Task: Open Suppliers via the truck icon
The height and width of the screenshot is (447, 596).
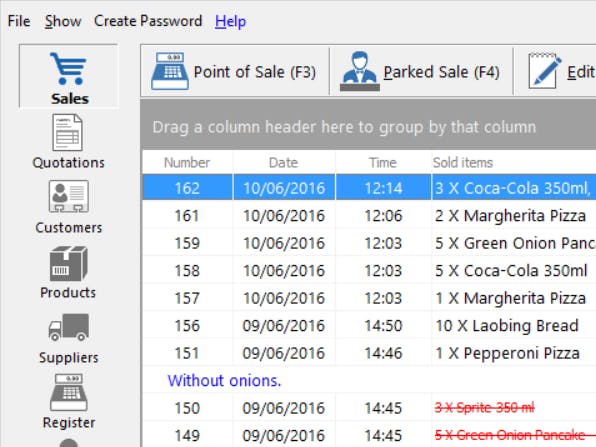Action: tap(69, 327)
